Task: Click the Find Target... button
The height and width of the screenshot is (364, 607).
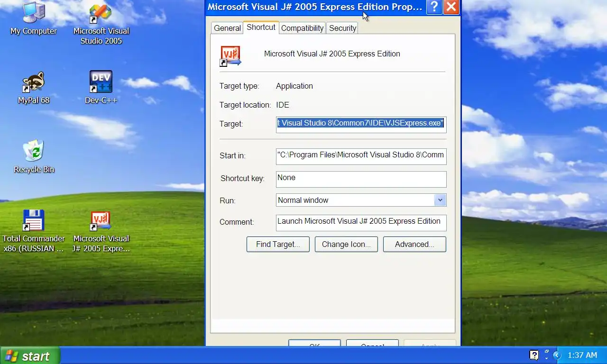Action: click(278, 244)
